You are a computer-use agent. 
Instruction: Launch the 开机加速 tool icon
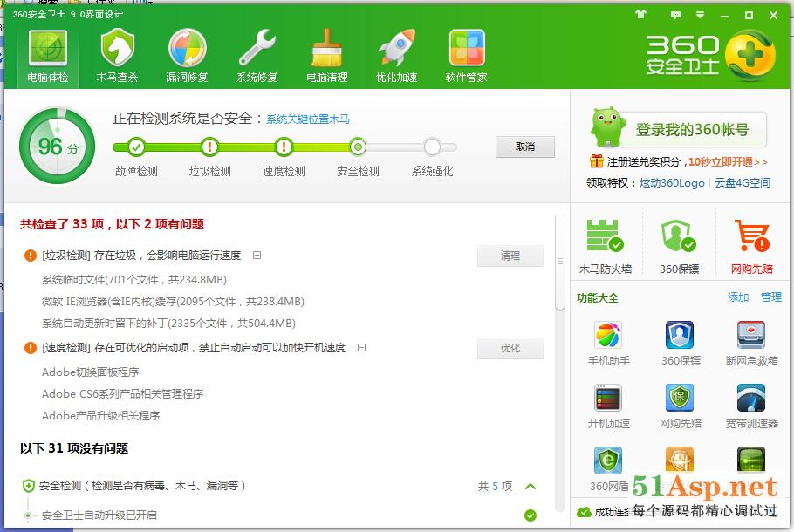[608, 398]
